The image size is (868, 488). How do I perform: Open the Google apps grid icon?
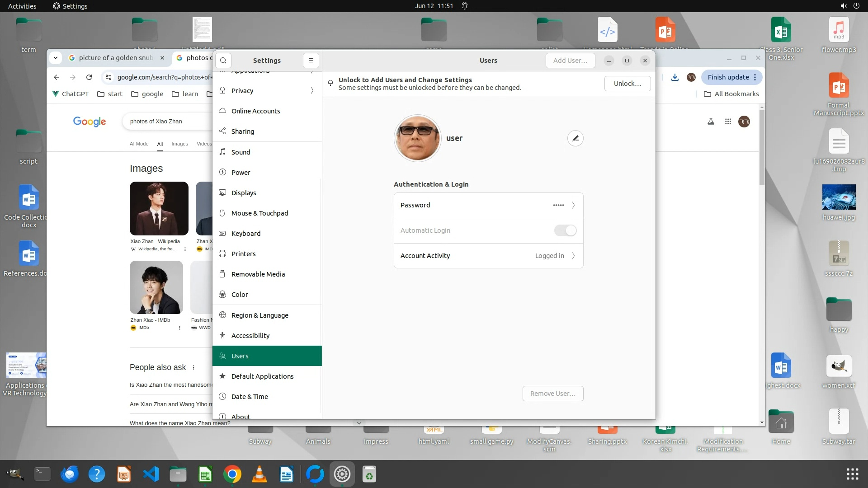coord(728,122)
